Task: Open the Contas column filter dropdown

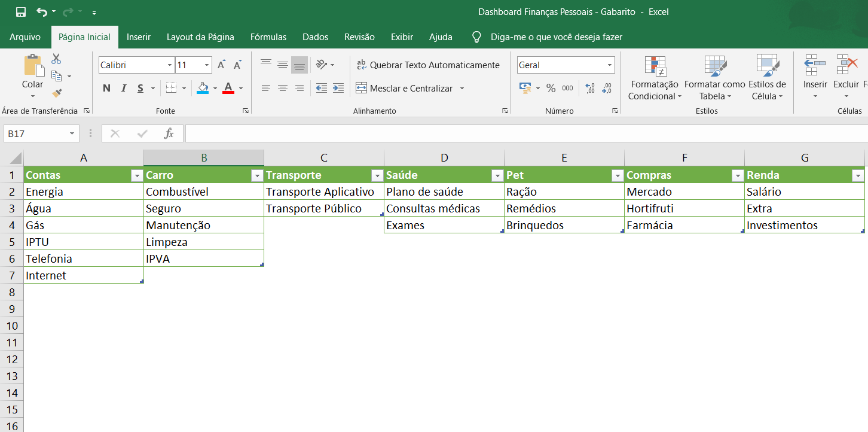Action: 136,175
